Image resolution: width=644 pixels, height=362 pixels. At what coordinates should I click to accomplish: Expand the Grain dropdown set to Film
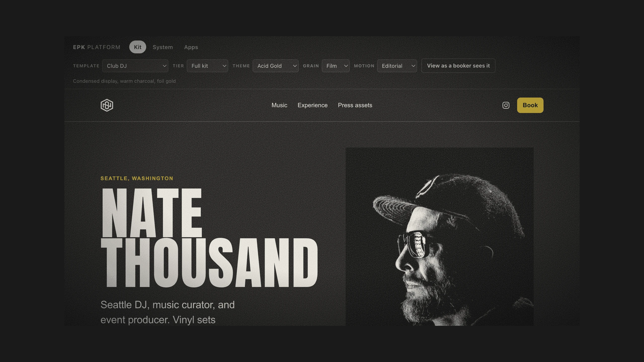[336, 66]
